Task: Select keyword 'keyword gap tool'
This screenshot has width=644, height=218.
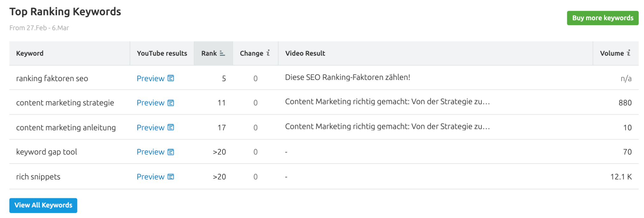Action: [x=47, y=152]
